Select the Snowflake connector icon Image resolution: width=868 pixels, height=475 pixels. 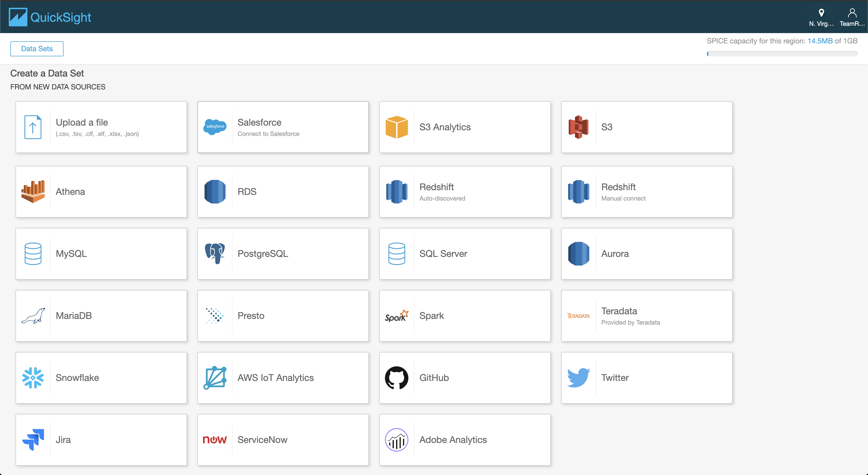(x=33, y=377)
